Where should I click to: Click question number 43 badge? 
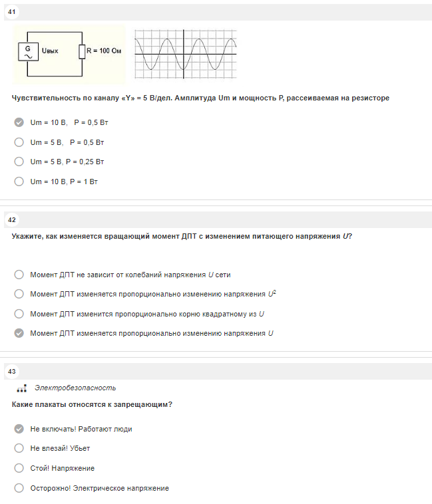click(12, 372)
